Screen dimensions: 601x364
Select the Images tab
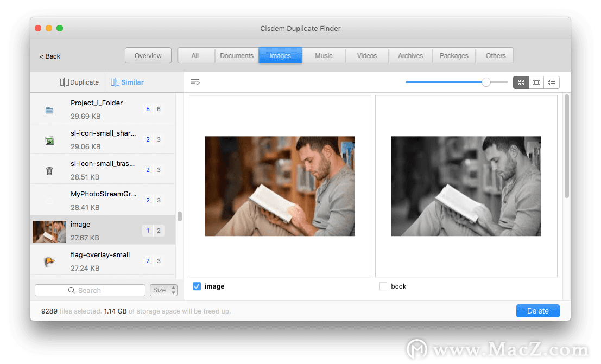click(x=280, y=55)
